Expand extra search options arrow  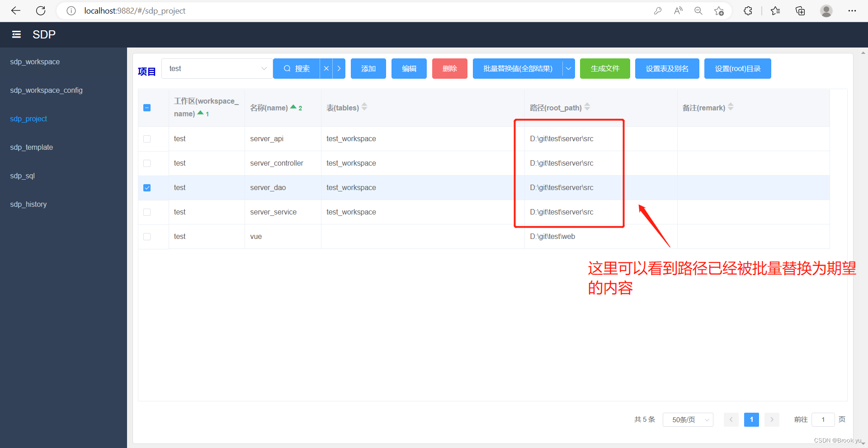coord(339,68)
